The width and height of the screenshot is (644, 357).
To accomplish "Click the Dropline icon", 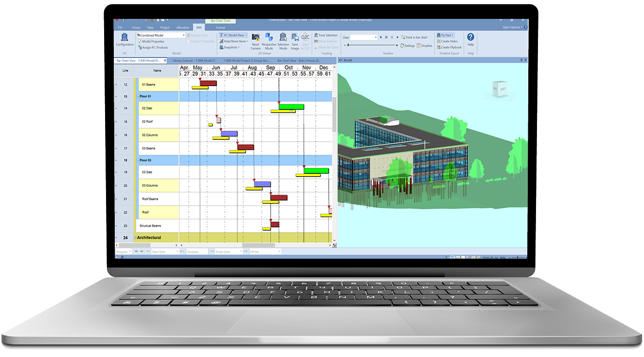I will (x=425, y=45).
